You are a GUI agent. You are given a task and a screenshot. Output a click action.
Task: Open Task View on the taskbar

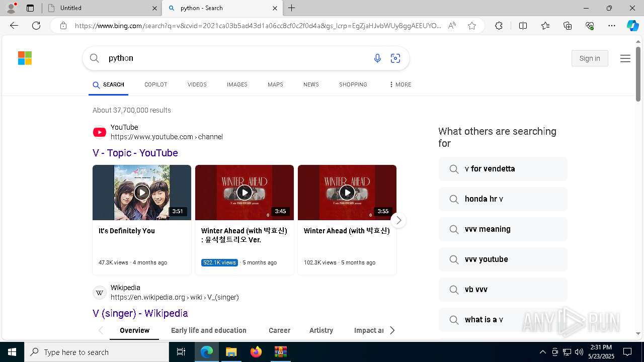(181, 352)
